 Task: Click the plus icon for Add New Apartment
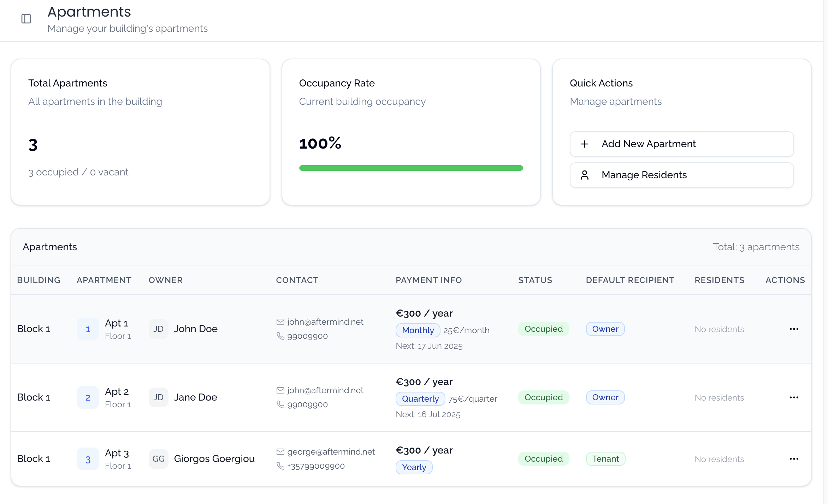585,144
